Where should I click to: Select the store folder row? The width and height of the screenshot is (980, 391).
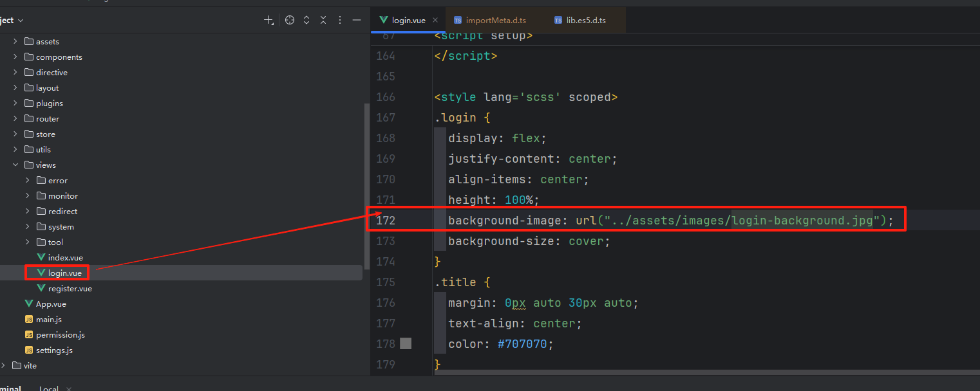click(182, 134)
